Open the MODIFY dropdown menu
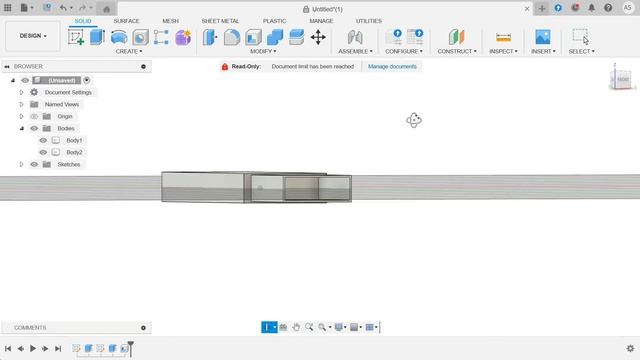 click(263, 51)
